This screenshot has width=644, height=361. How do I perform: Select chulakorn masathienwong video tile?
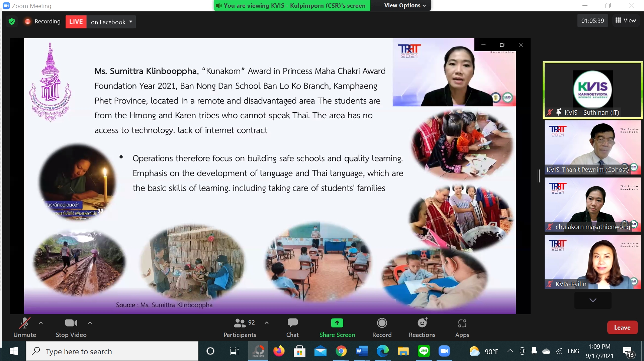[592, 205]
